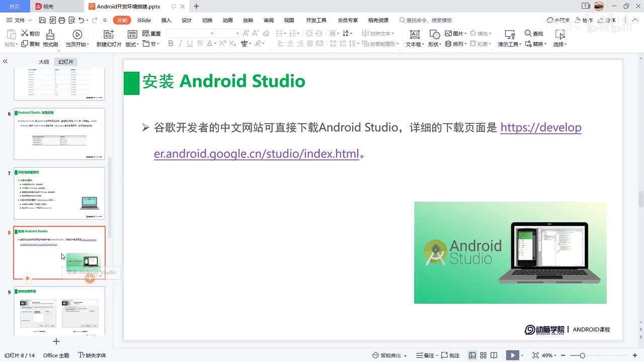
Task: Undo the last action
Action: (81, 20)
